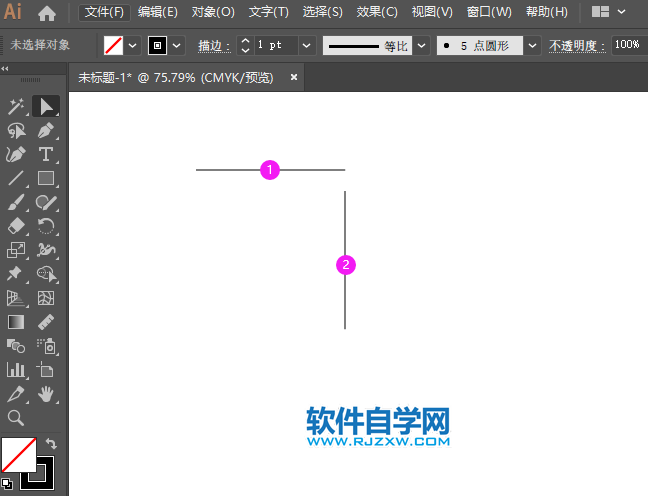The width and height of the screenshot is (648, 496).
Task: Select the Eraser tool
Action: (x=16, y=227)
